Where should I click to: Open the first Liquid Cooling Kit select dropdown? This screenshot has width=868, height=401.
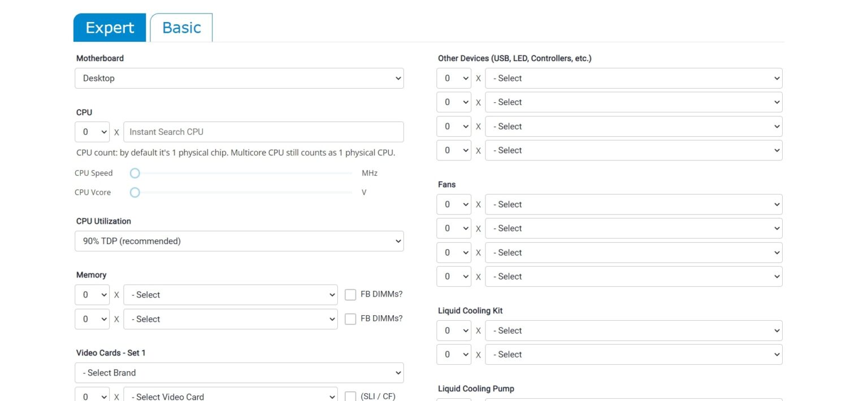point(633,330)
